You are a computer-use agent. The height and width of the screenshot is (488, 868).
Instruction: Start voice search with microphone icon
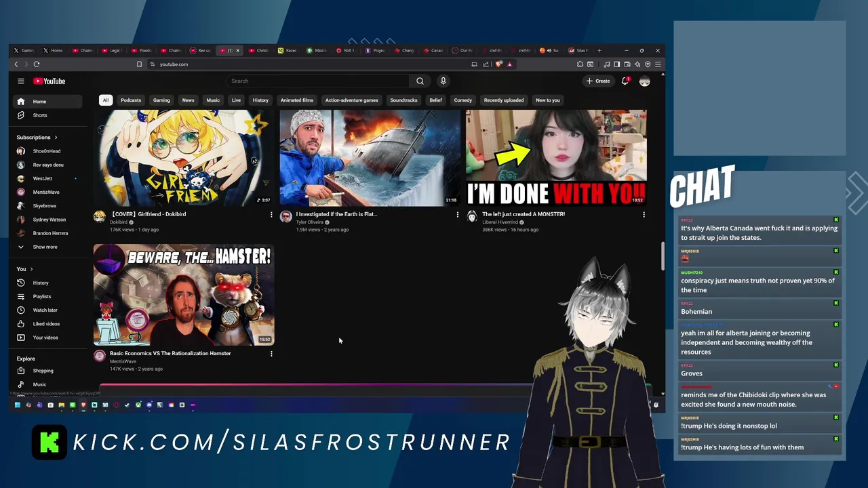(443, 81)
